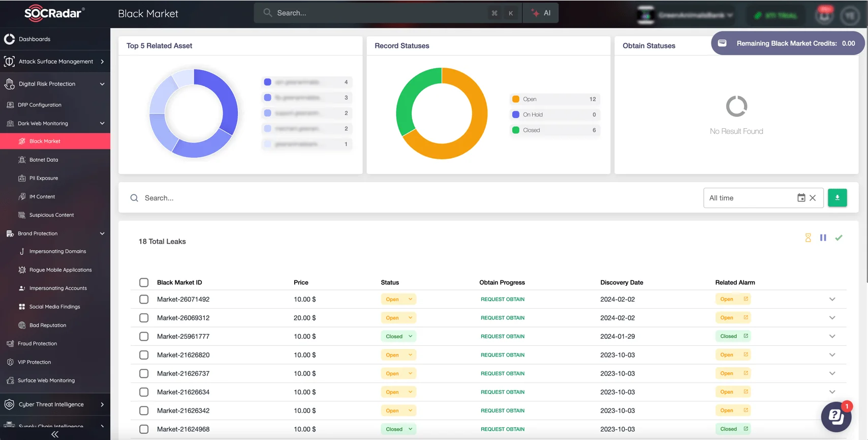The width and height of the screenshot is (868, 440).
Task: Click the blue On Hold legend swatch
Action: point(516,114)
